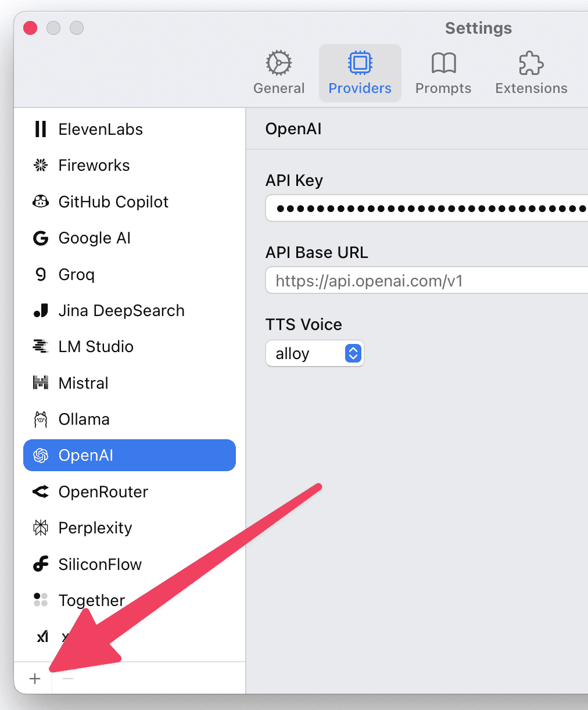Switch to the General settings tab

pyautogui.click(x=279, y=73)
